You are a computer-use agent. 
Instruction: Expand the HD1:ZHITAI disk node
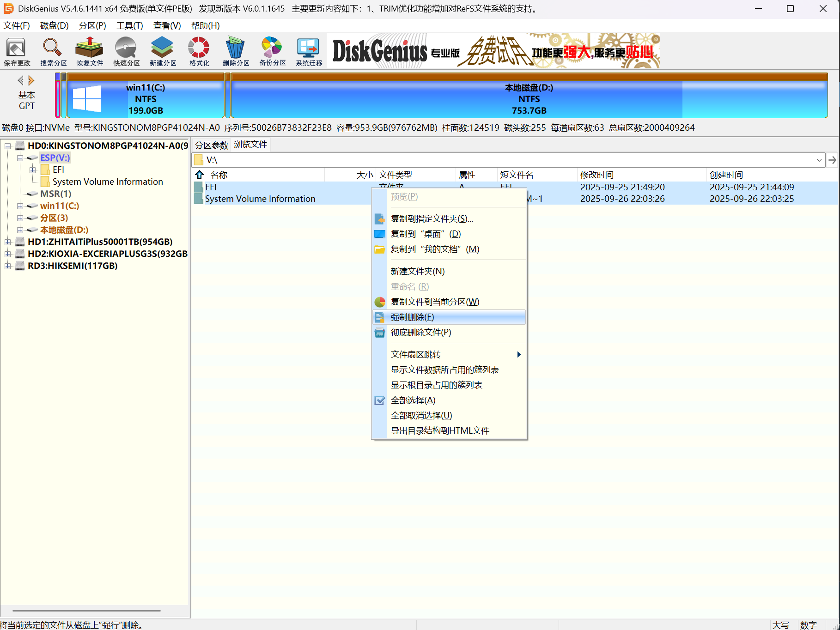coord(7,242)
